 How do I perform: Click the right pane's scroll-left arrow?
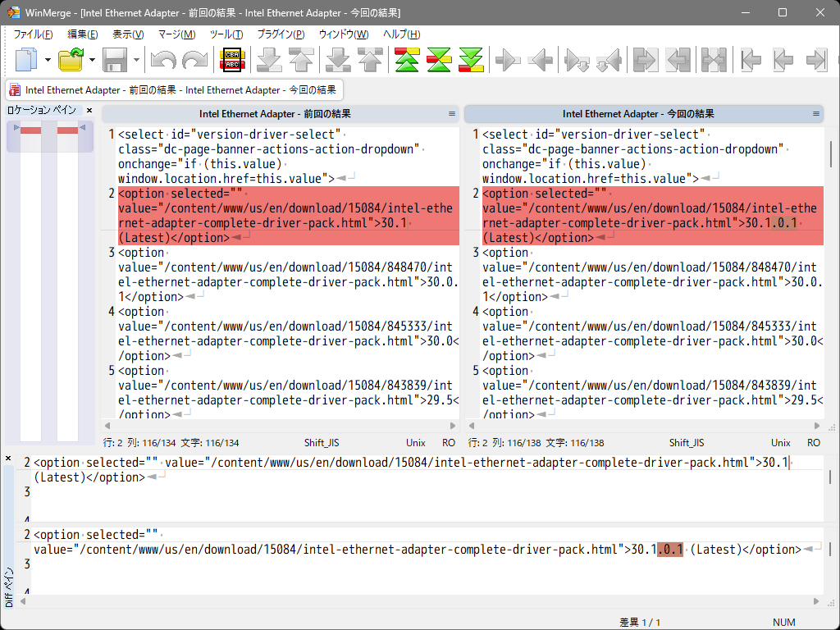click(472, 426)
